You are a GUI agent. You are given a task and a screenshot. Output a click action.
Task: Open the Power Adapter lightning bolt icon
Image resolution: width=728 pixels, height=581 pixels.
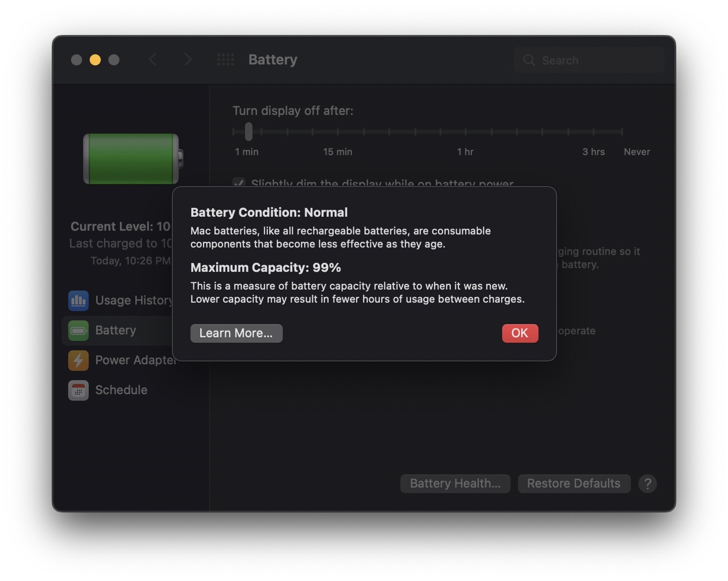point(78,360)
